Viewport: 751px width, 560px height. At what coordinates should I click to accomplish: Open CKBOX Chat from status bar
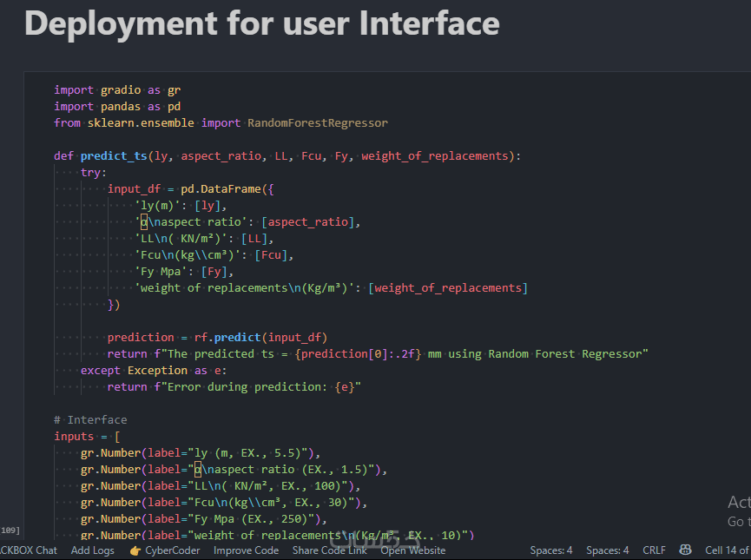[29, 550]
